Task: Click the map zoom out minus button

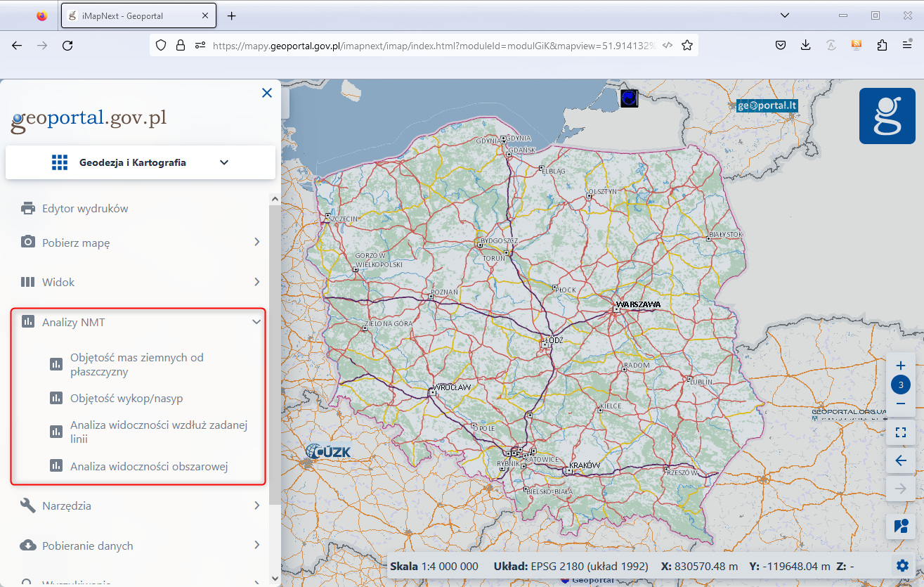Action: click(901, 404)
